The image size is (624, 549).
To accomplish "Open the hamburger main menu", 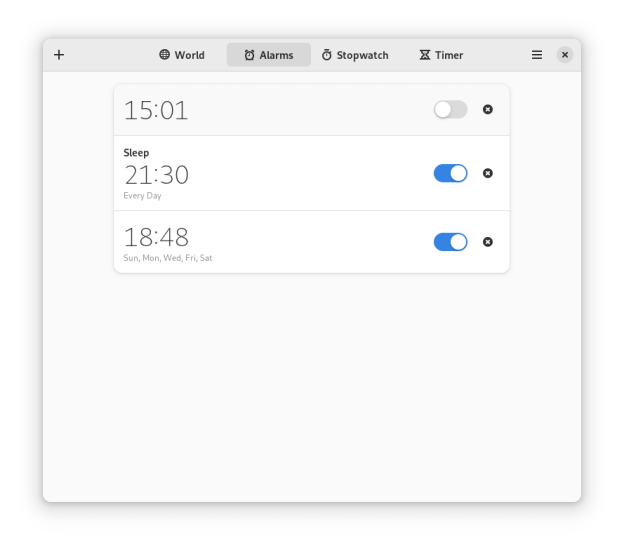I will 536,55.
